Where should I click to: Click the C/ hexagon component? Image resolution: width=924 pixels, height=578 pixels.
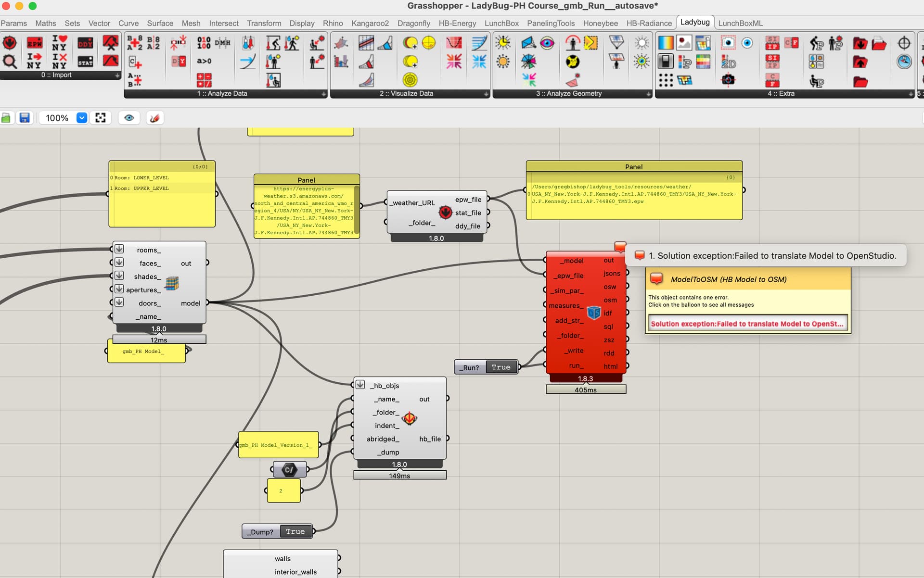pos(289,469)
